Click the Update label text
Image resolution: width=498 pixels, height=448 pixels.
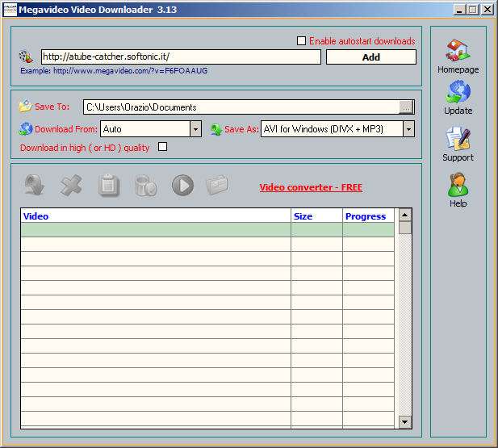pyautogui.click(x=458, y=111)
